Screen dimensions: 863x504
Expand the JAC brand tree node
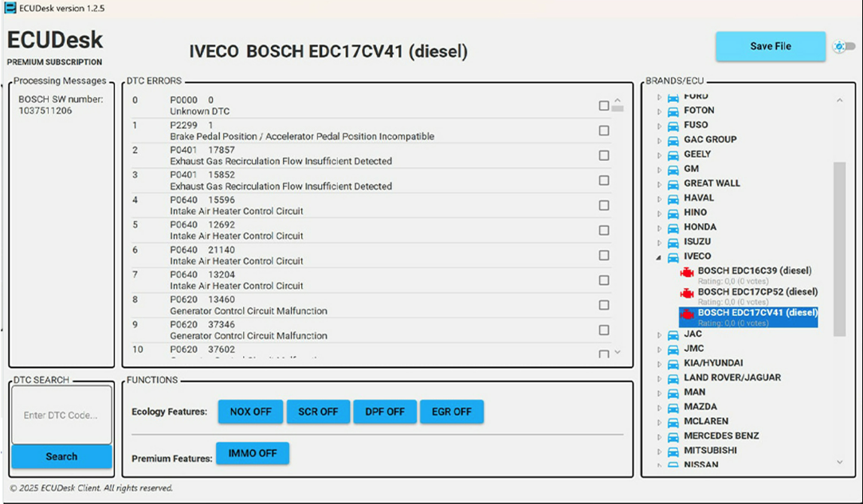pyautogui.click(x=659, y=334)
